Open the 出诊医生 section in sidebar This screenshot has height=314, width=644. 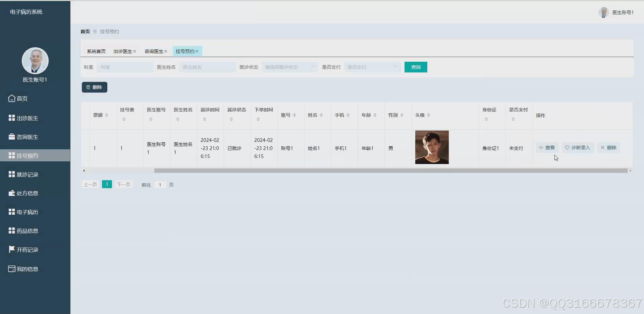coord(27,118)
